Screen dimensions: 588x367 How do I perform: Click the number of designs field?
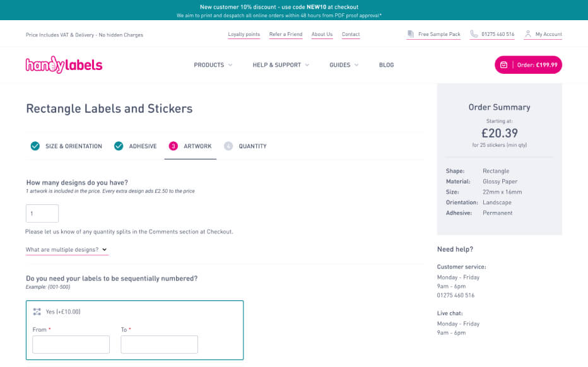pyautogui.click(x=42, y=213)
